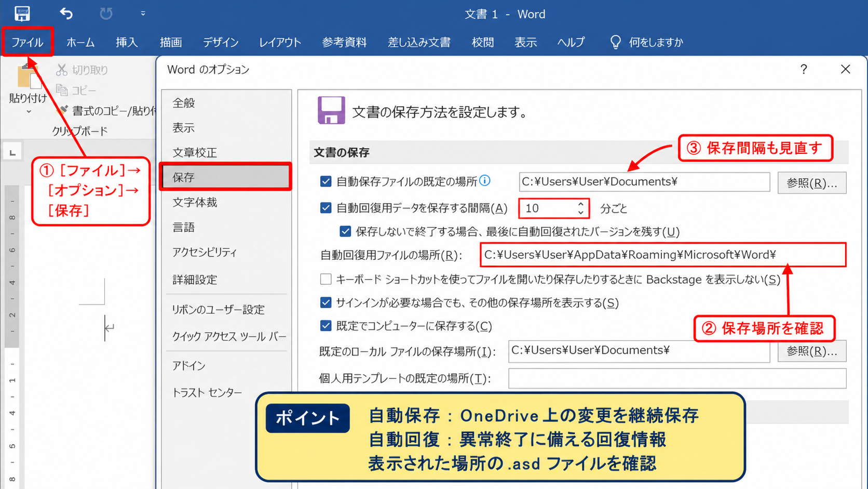Toggle 最後に自動回復されたバージョンを残す checkbox
Screen dimensions: 868x489
[x=345, y=231]
